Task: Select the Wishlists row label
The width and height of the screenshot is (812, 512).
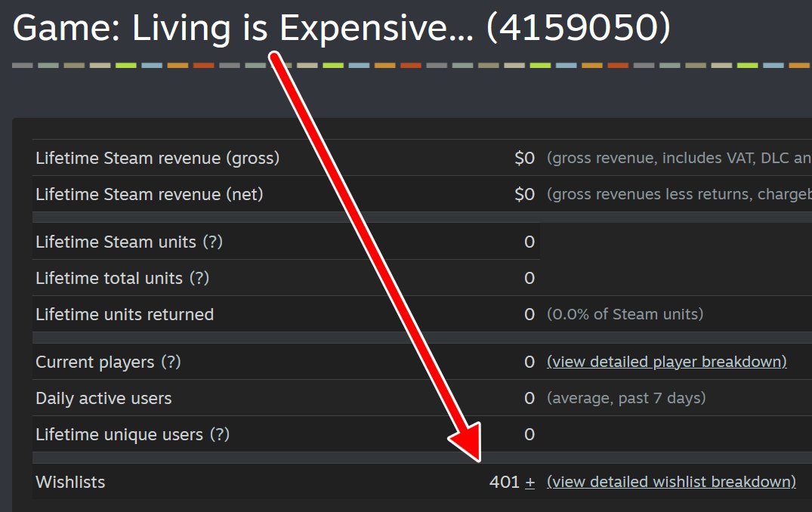Action: pos(70,482)
